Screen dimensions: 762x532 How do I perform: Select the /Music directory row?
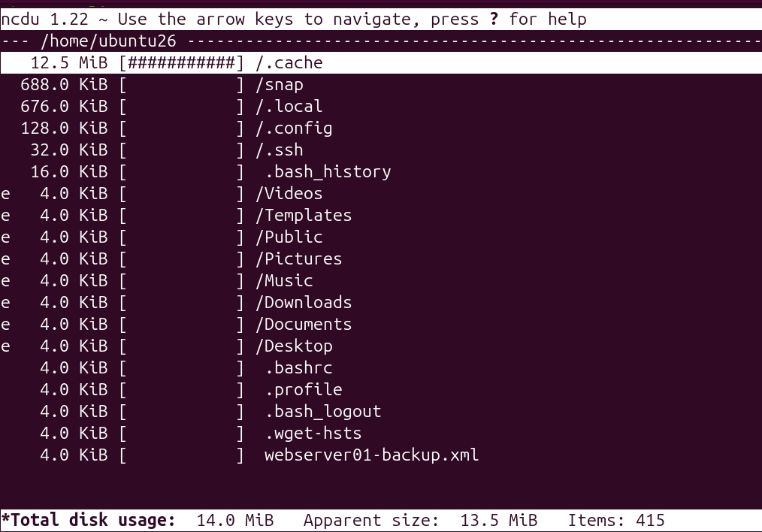click(x=381, y=280)
